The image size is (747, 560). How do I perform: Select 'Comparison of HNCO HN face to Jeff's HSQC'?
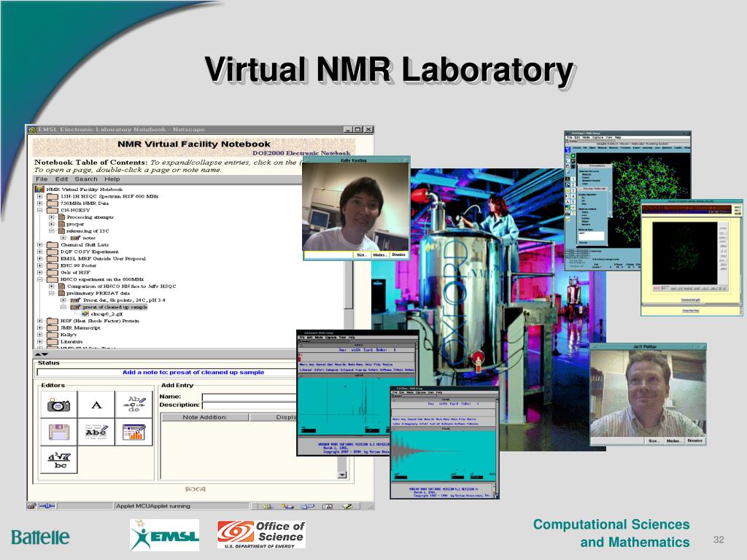pos(122,286)
